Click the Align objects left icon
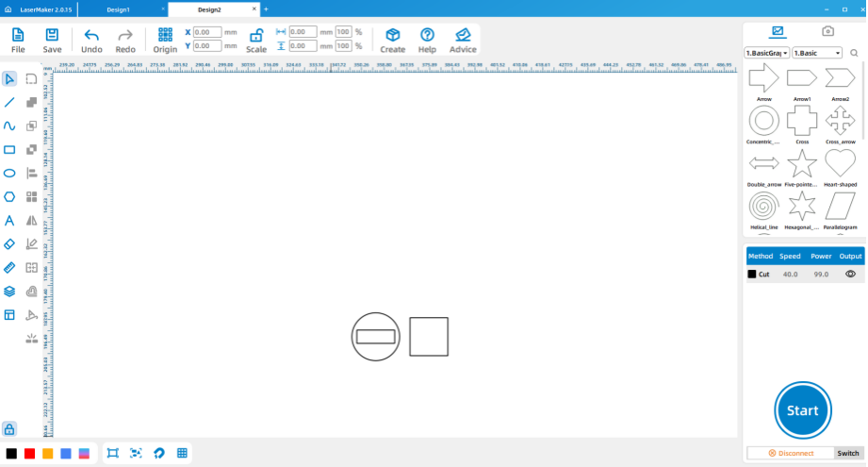Image resolution: width=868 pixels, height=467 pixels. [x=31, y=174]
